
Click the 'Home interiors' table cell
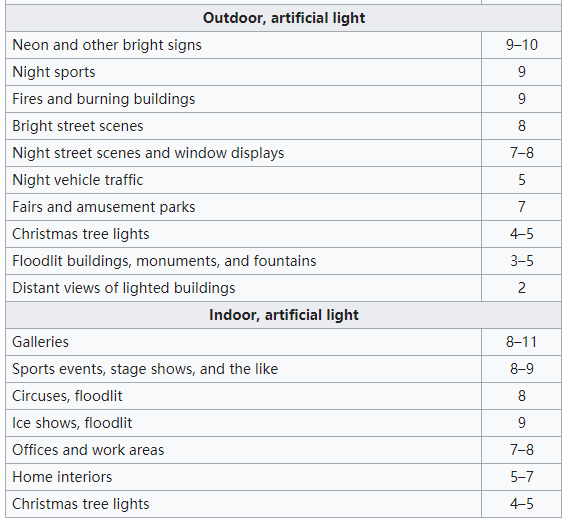pyautogui.click(x=243, y=477)
